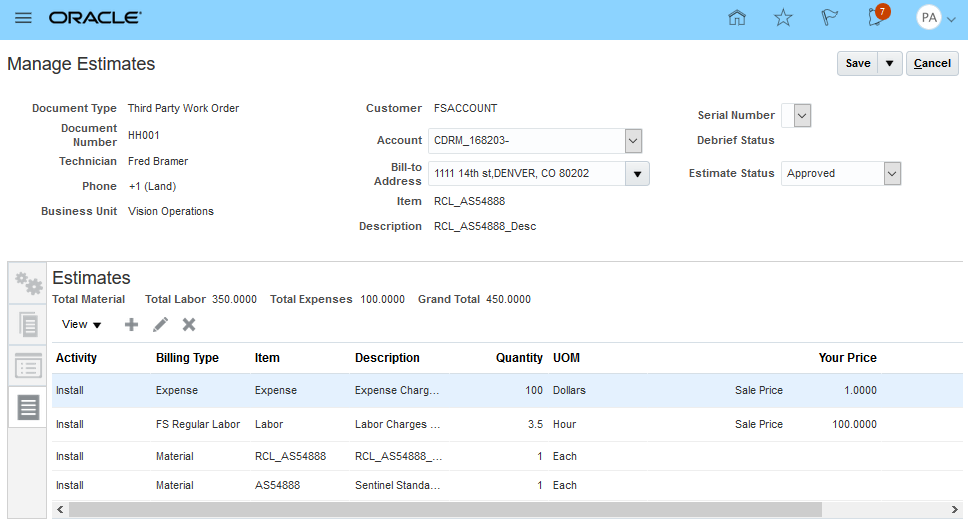Viewport: 968px width, 522px height.
Task: Select the AS54888 material row item
Action: click(277, 486)
